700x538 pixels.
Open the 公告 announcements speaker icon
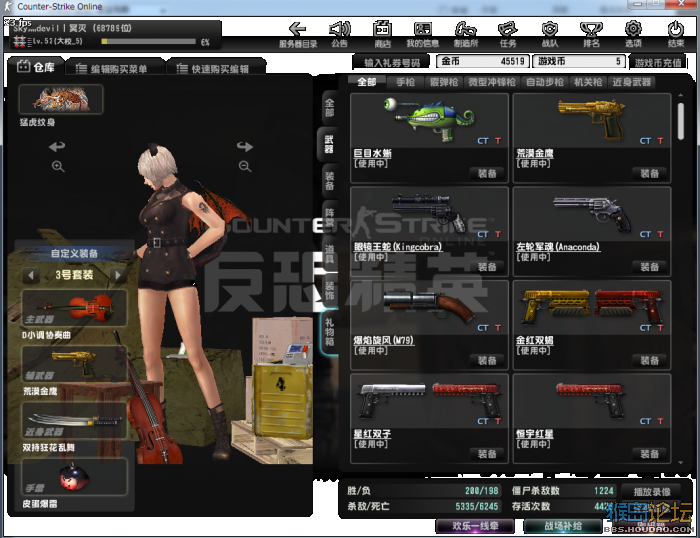(x=339, y=29)
